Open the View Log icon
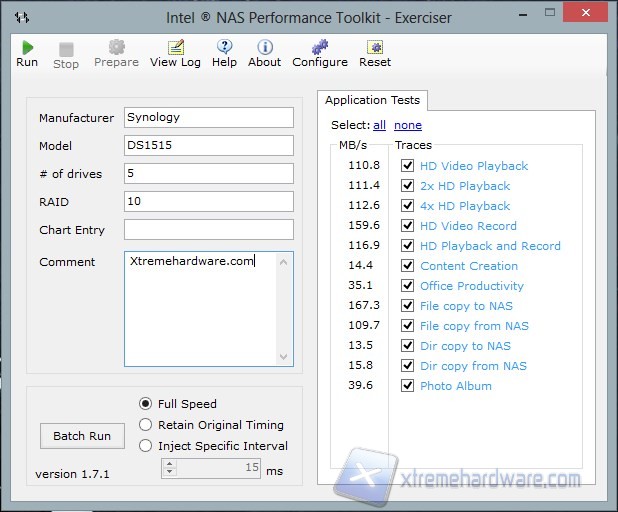Screen dimensions: 618x512 coord(175,47)
